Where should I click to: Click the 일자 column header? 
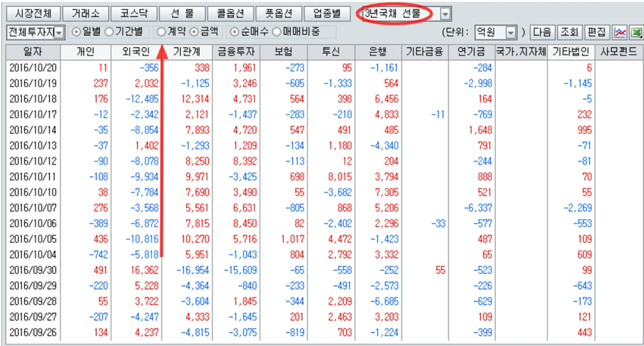[x=33, y=52]
